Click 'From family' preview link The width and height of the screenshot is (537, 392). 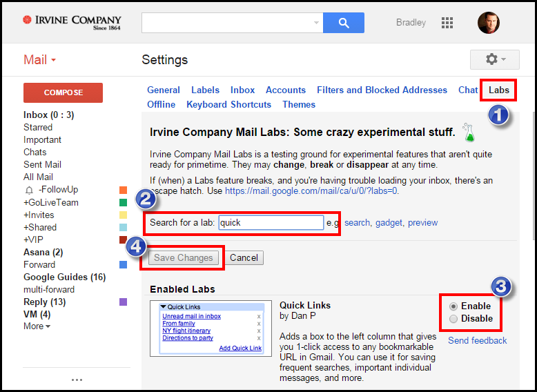click(x=179, y=324)
